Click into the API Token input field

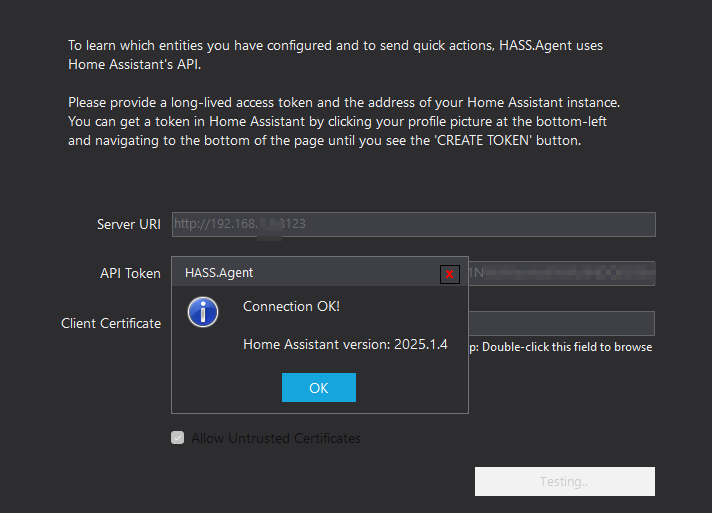pyautogui.click(x=562, y=273)
